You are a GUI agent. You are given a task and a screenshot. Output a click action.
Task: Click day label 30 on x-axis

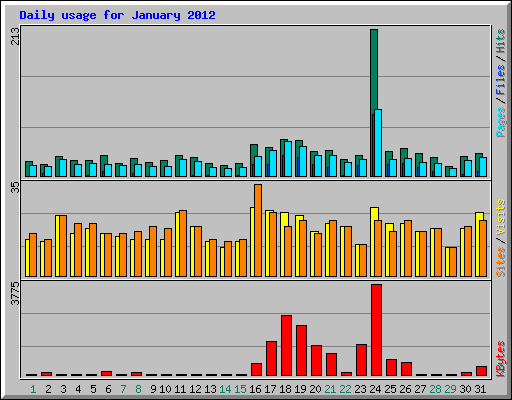pos(465,389)
